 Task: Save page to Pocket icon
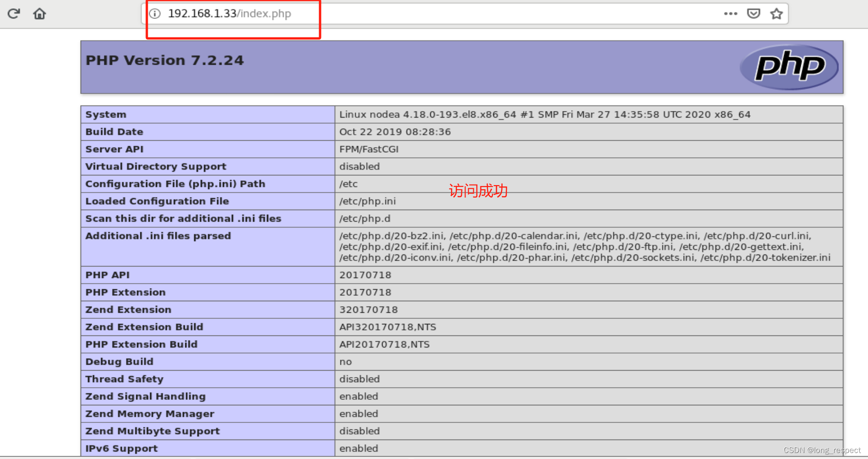[x=754, y=13]
